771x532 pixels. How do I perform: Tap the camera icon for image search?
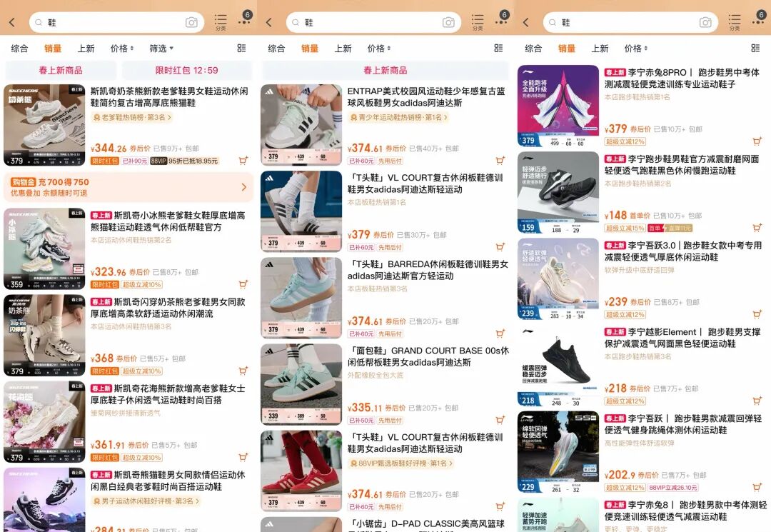(x=191, y=22)
